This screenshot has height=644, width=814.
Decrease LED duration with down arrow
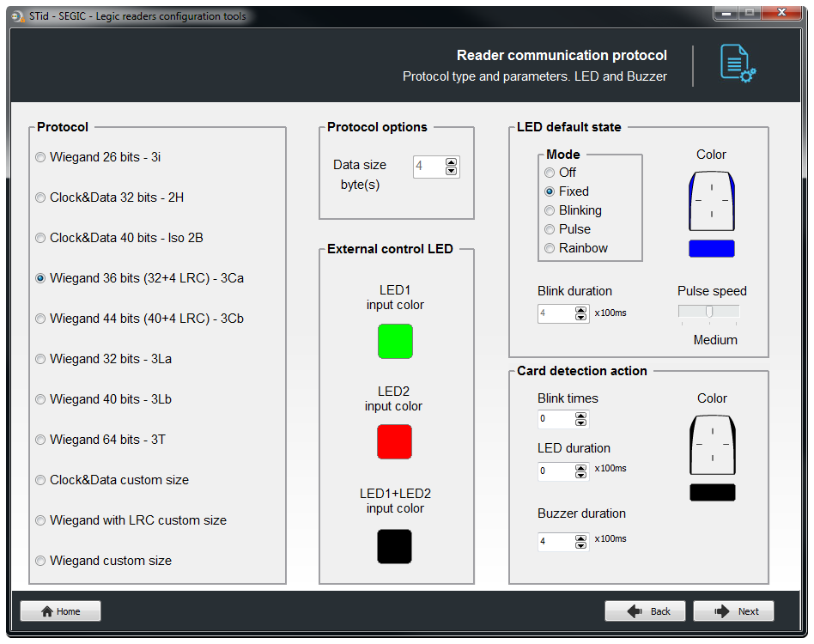coord(580,475)
